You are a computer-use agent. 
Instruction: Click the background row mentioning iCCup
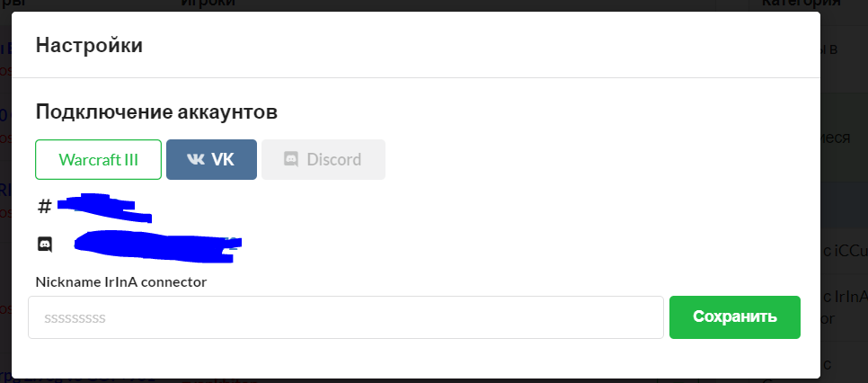click(x=844, y=248)
